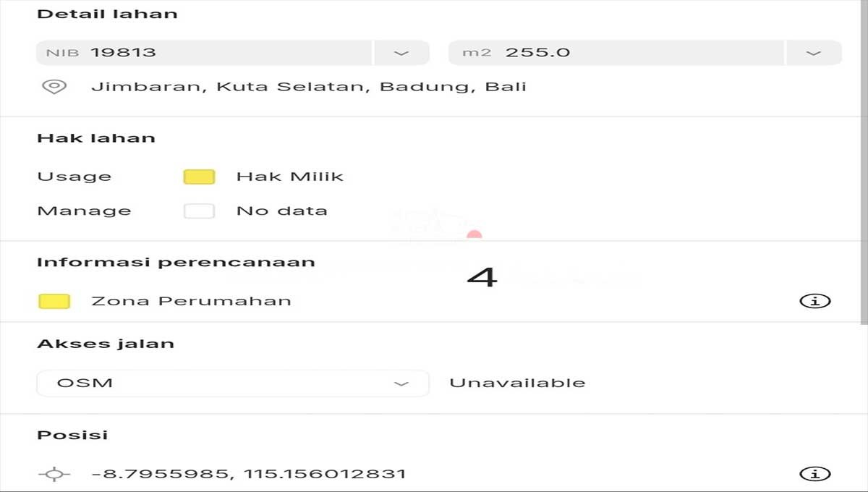
Task: Click the yellow Hak Milik usage swatch
Action: pyautogui.click(x=199, y=177)
